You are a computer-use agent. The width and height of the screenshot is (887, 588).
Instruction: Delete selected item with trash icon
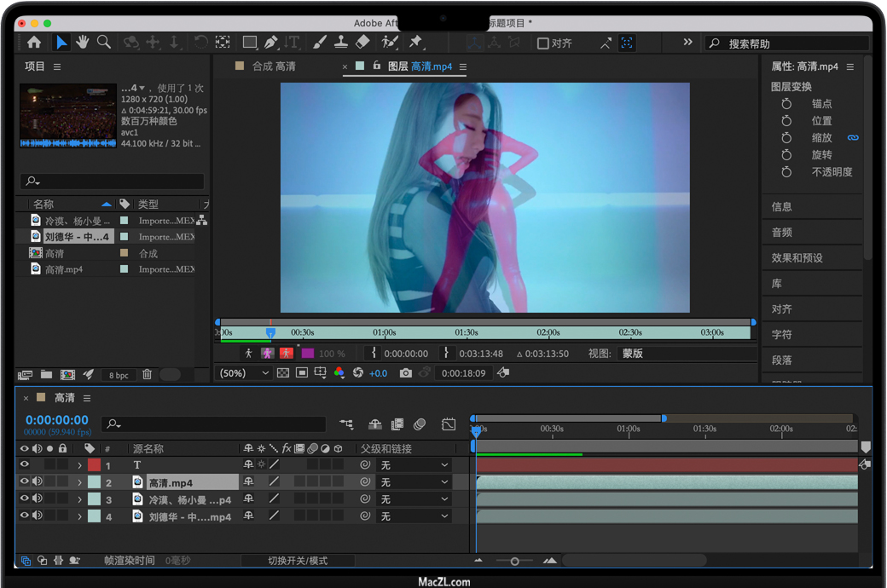click(x=147, y=375)
